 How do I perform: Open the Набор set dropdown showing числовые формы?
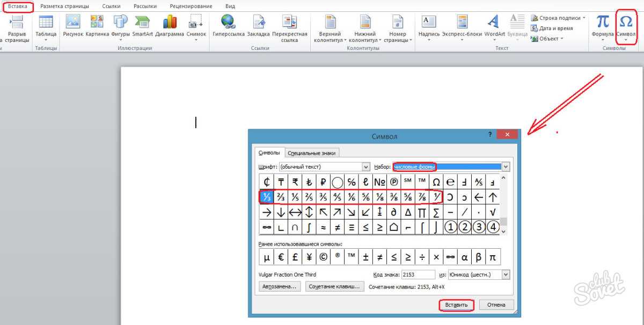pyautogui.click(x=504, y=167)
